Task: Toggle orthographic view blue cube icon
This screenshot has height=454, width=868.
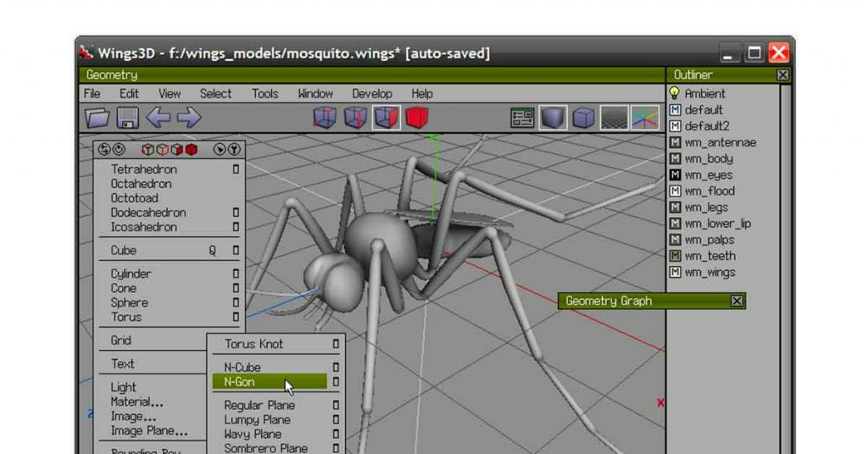Action: 583,118
